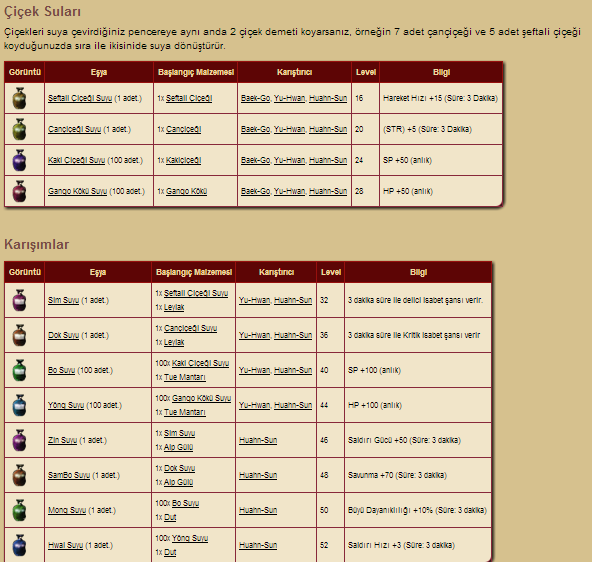The image size is (592, 562).
Task: Open the Gango Kökü starting material link
Action: (187, 191)
